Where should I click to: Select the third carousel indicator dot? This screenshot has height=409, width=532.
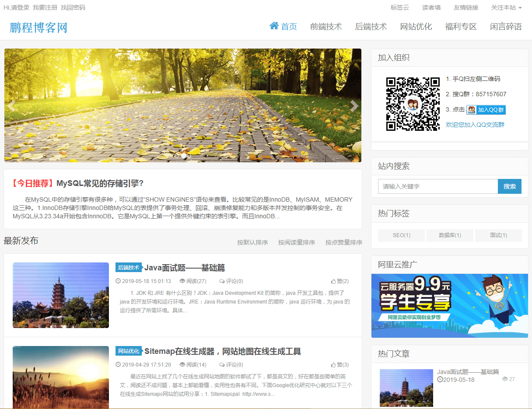(x=189, y=156)
